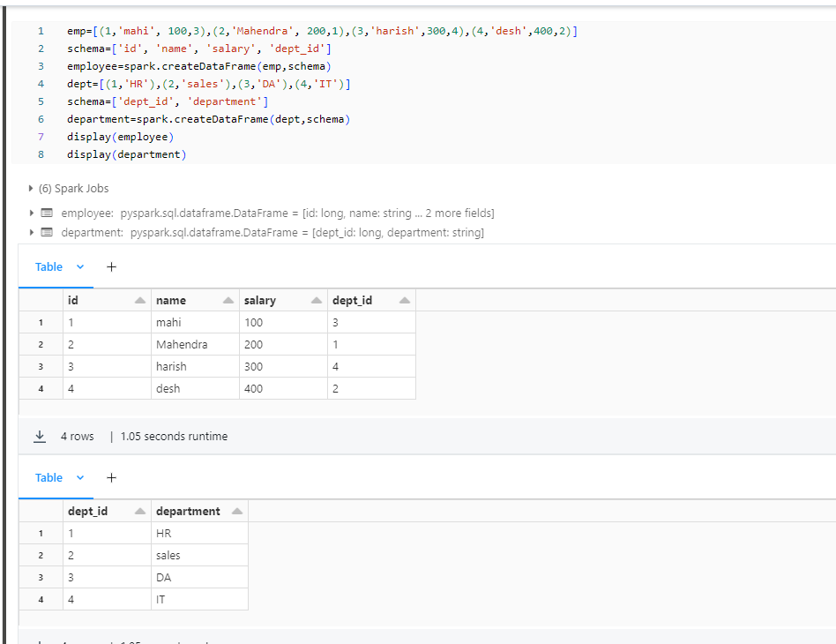Click the 1.05 seconds runtime text

(174, 437)
